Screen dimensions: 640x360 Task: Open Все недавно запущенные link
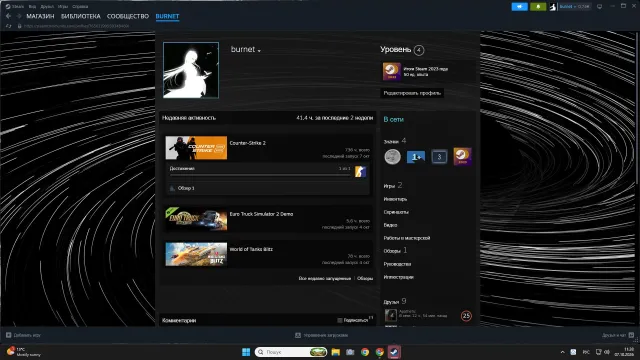[324, 278]
